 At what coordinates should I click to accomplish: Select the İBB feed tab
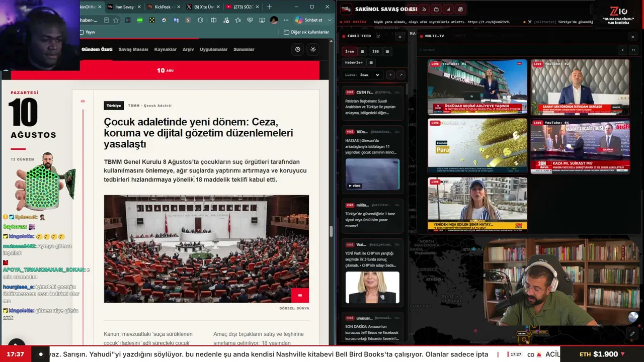(375, 51)
